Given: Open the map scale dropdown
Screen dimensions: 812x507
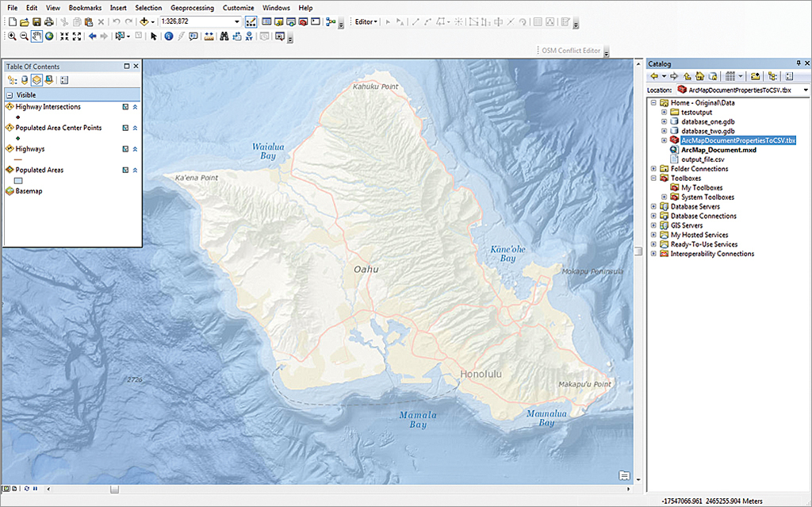Looking at the screenshot, I should [x=236, y=21].
